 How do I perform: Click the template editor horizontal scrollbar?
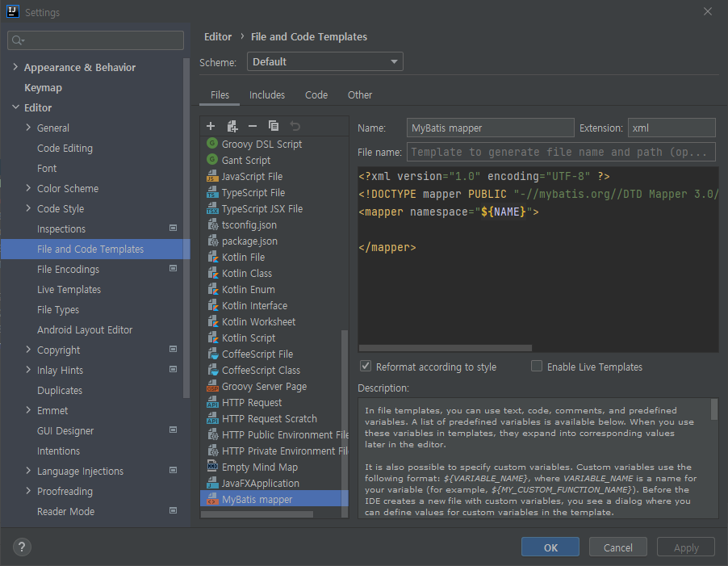coord(446,348)
